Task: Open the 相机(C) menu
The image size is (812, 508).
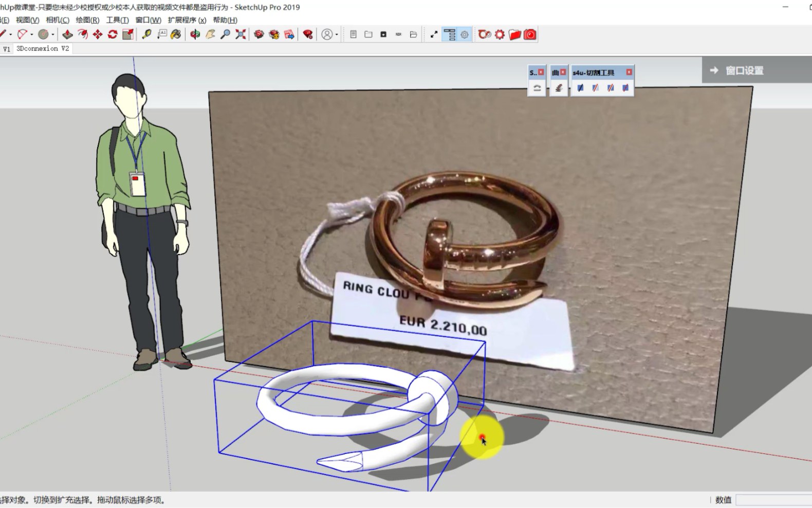Action: coord(58,20)
